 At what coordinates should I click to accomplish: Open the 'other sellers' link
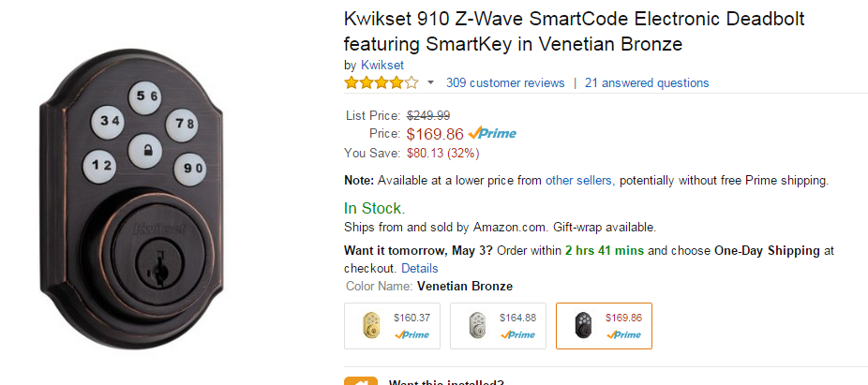pyautogui.click(x=578, y=180)
